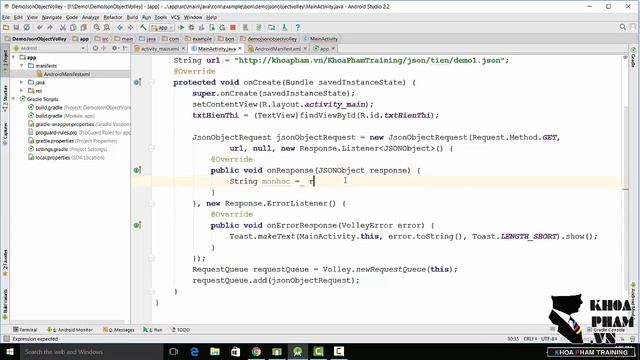
Task: Open the app run configuration dropdown
Action: pos(162,27)
